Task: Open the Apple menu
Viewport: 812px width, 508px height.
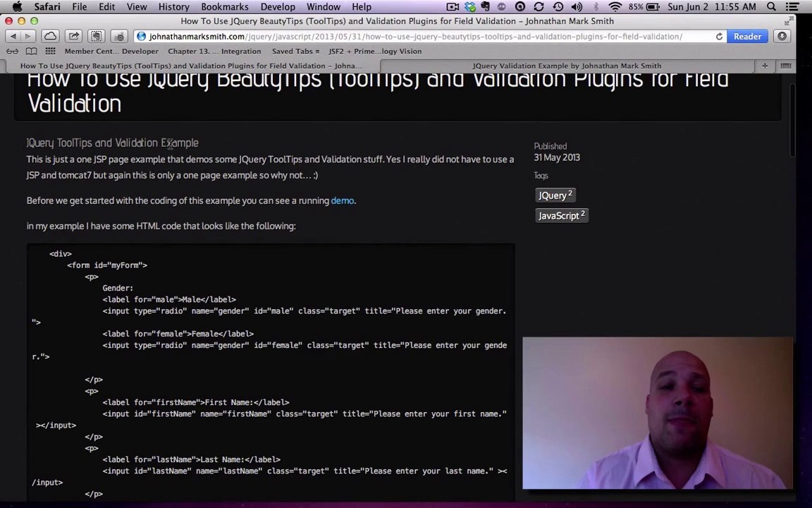Action: coord(17,7)
